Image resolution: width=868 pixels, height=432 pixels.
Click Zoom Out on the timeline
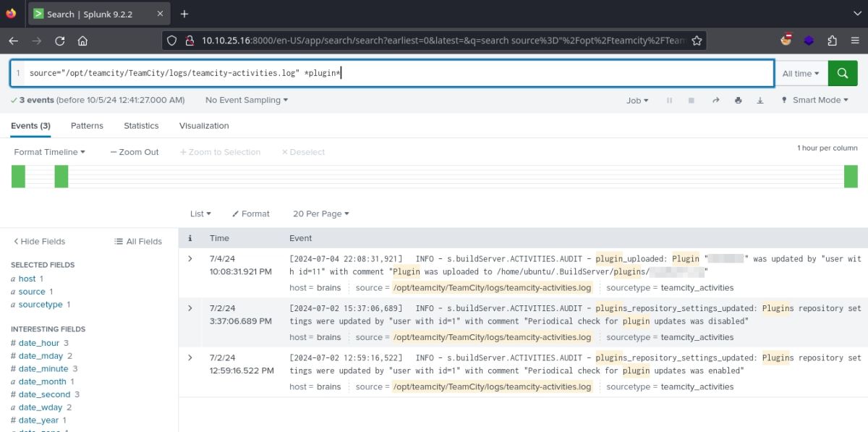(x=135, y=152)
